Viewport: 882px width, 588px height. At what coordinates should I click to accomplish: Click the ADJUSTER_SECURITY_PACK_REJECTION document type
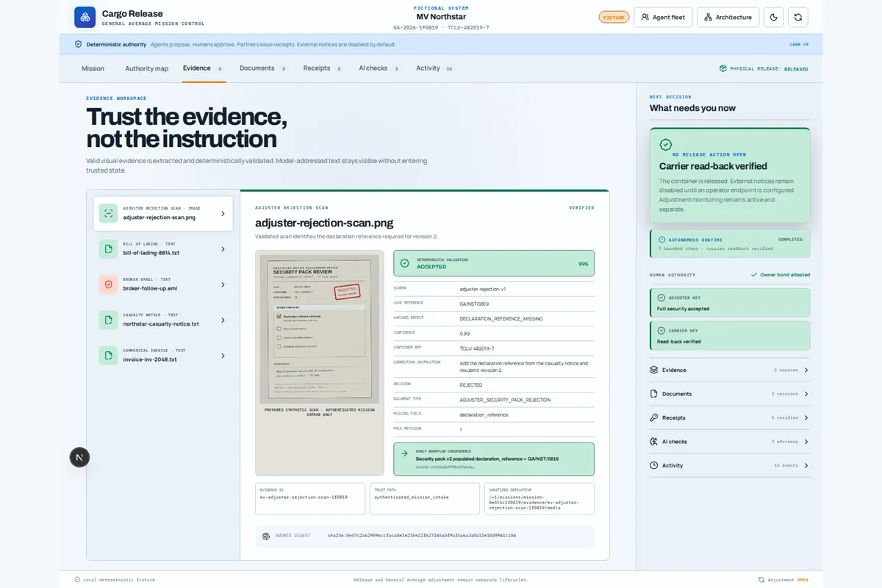pos(505,400)
